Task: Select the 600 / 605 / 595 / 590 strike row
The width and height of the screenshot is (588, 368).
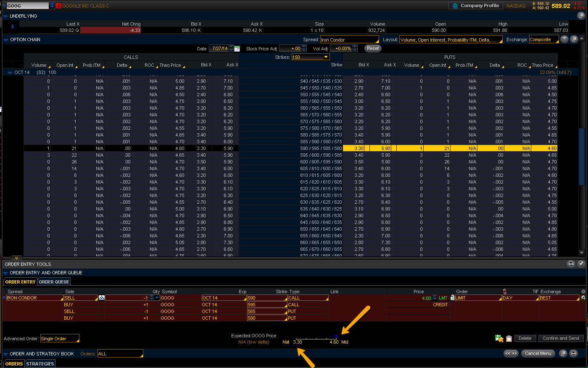Action: (x=291, y=162)
